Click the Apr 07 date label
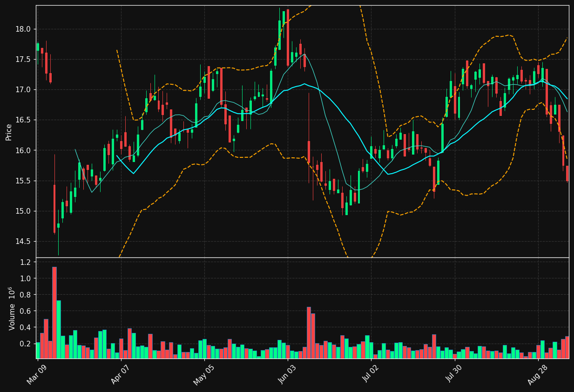 pyautogui.click(x=120, y=375)
